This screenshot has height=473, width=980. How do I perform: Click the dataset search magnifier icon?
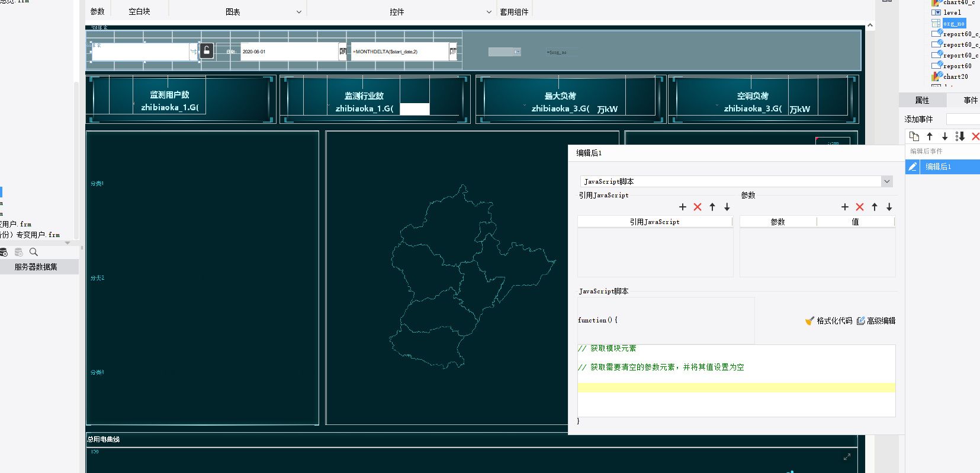34,252
